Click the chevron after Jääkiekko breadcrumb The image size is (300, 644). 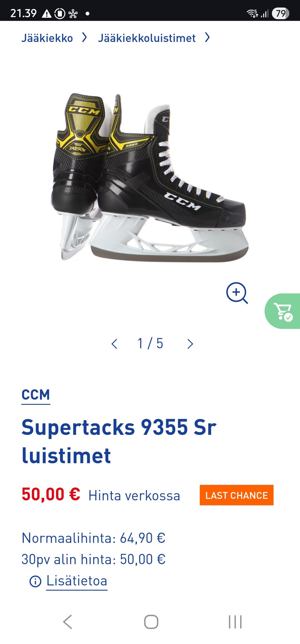pyautogui.click(x=84, y=38)
